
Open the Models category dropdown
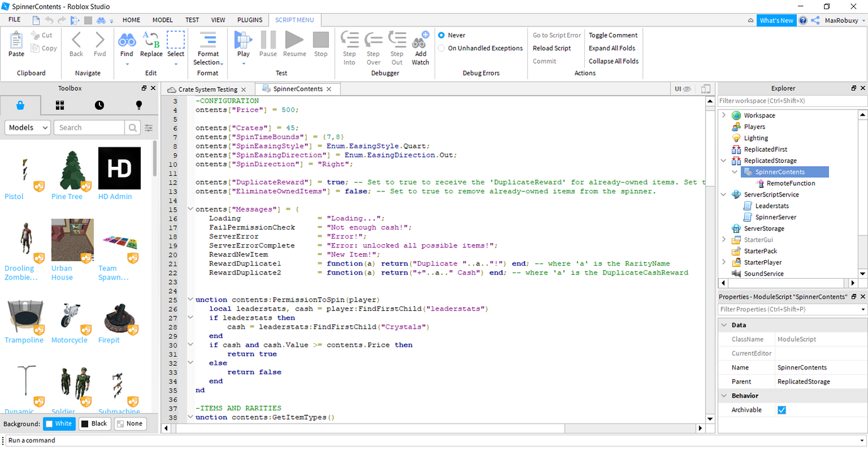28,128
